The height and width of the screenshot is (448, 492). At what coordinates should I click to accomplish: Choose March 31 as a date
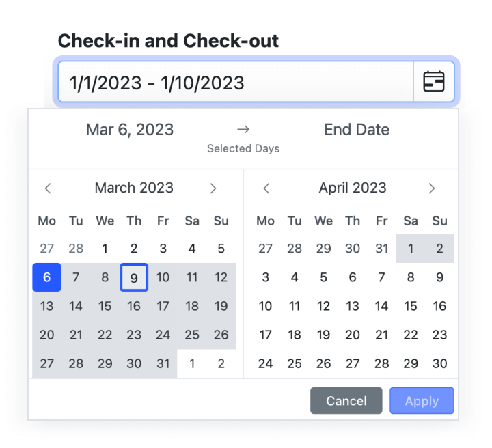click(x=163, y=364)
